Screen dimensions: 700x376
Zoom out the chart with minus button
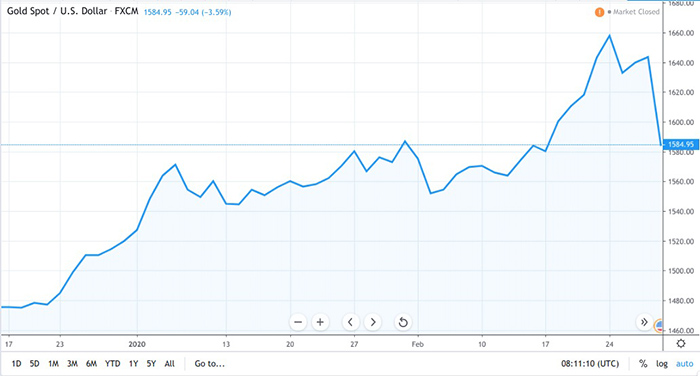298,322
